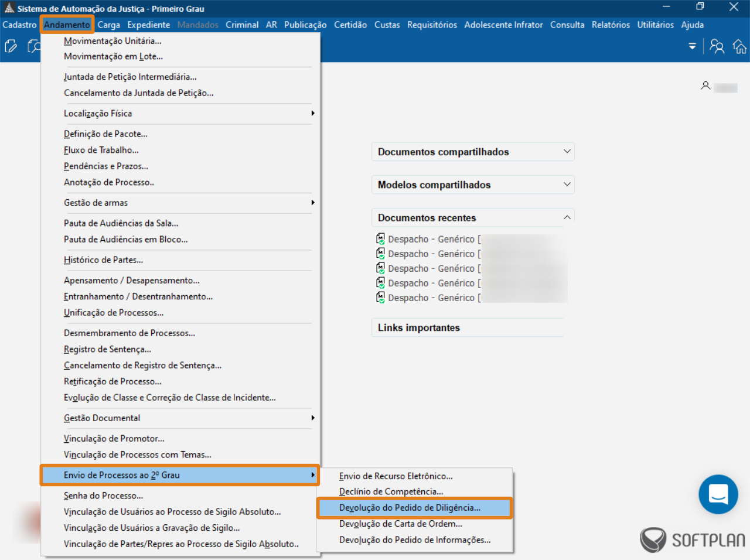This screenshot has width=750, height=560.
Task: Click the users icon in the toolbar
Action: point(717,46)
